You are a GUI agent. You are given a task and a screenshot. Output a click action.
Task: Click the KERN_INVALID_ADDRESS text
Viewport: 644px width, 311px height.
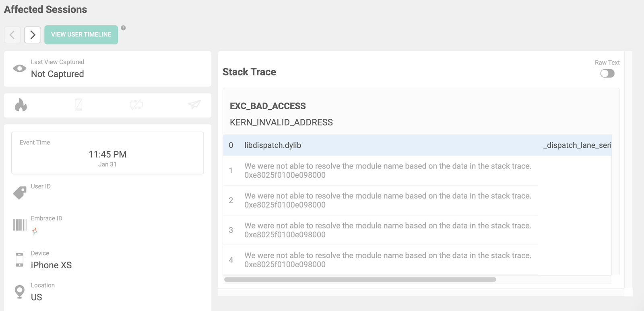(281, 122)
